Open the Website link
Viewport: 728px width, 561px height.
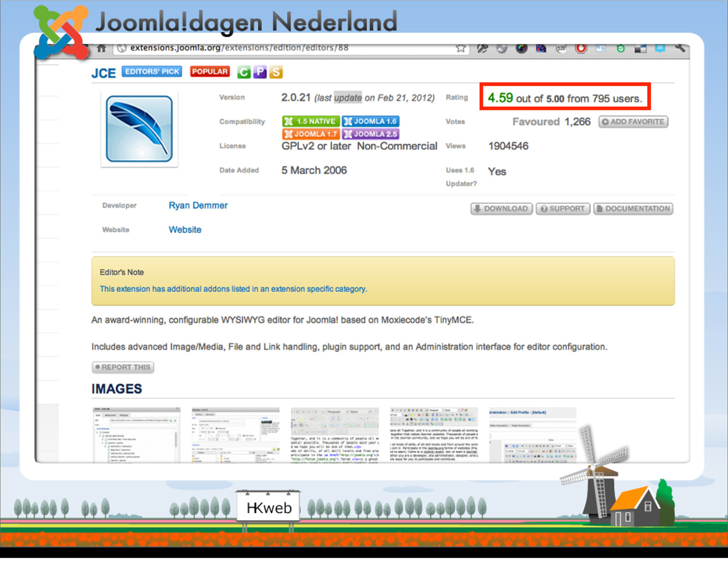[185, 229]
